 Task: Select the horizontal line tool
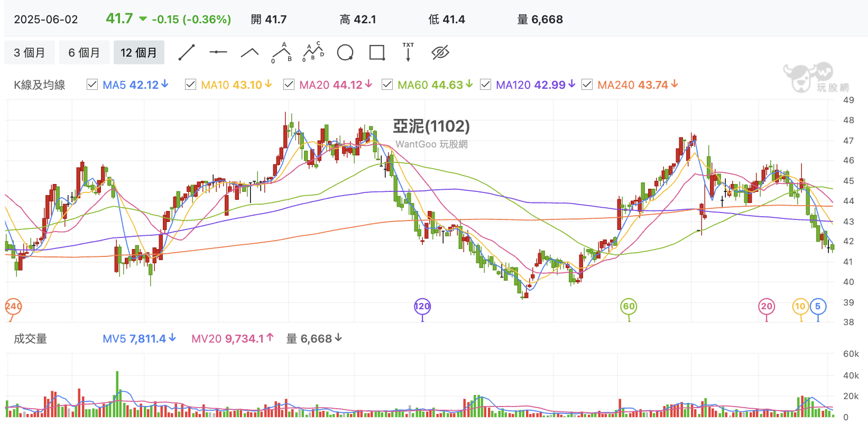click(x=218, y=52)
